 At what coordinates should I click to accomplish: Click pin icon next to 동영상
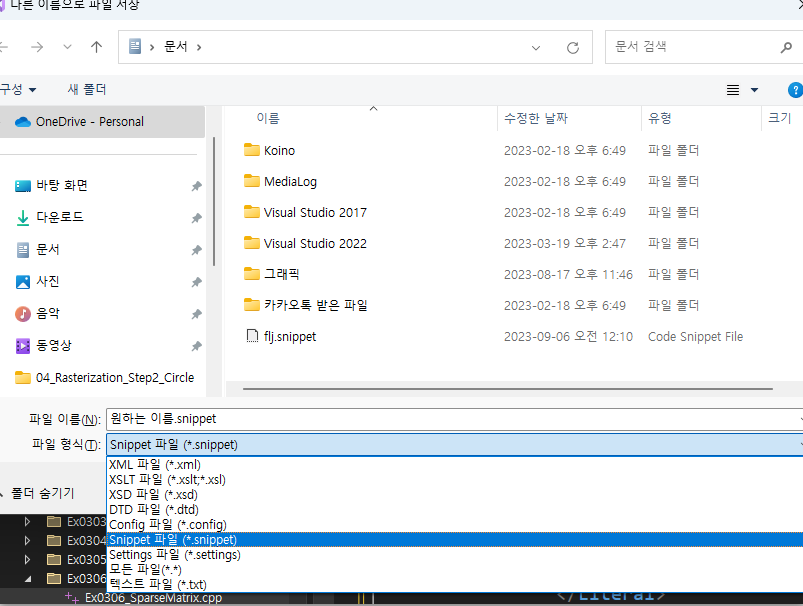tap(197, 346)
